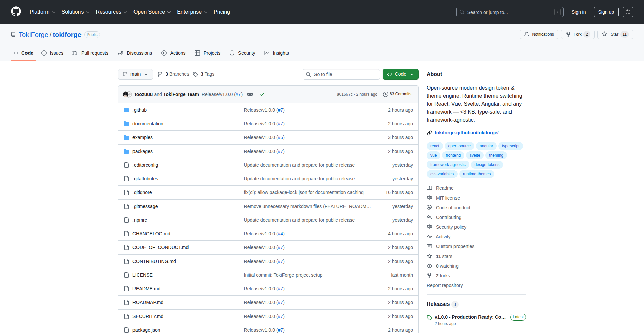Click the green commit status checkmark
This screenshot has height=333, width=644.
(x=262, y=94)
